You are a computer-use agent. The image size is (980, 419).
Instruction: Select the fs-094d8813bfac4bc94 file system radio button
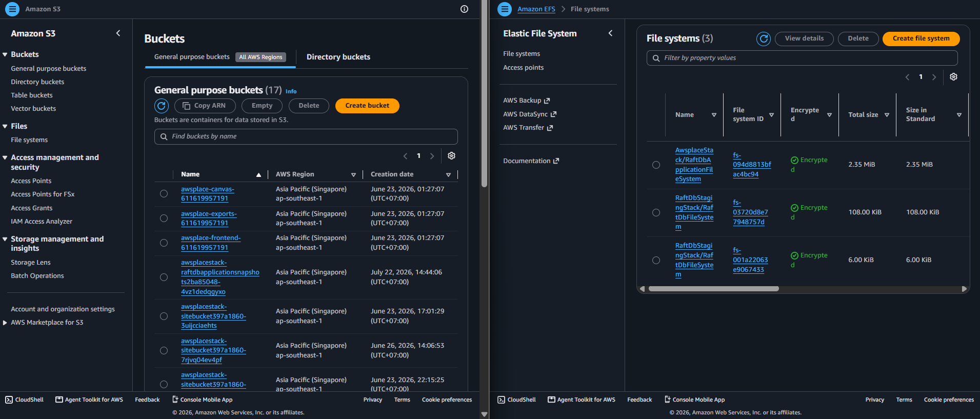656,165
